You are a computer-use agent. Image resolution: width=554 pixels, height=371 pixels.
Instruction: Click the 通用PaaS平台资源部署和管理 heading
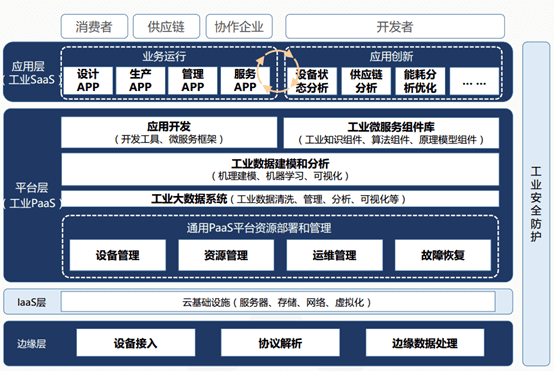[259, 228]
